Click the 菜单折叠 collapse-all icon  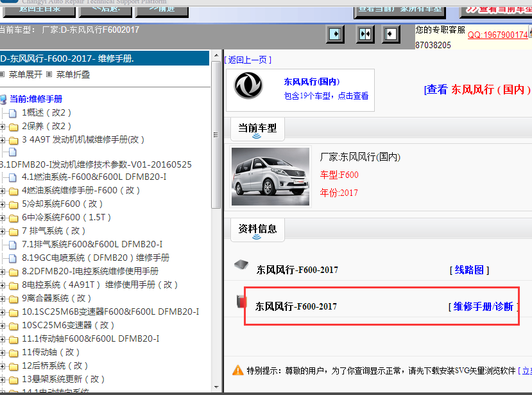pos(49,74)
